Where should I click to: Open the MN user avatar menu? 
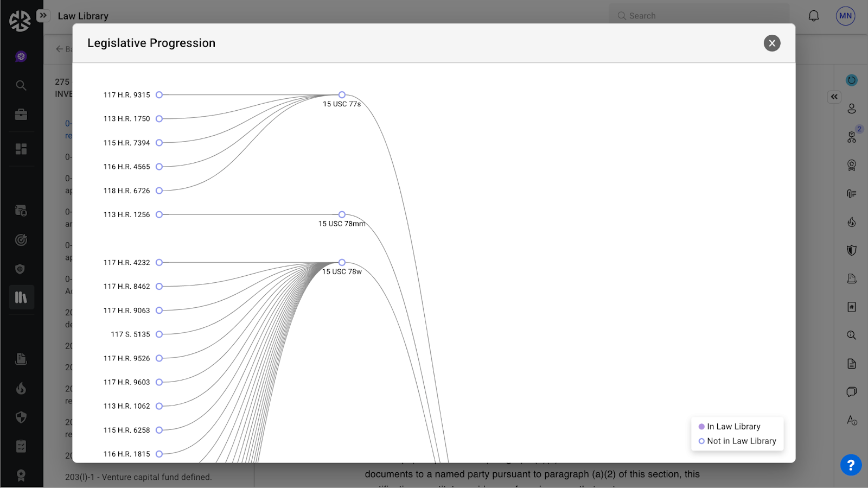click(x=845, y=16)
